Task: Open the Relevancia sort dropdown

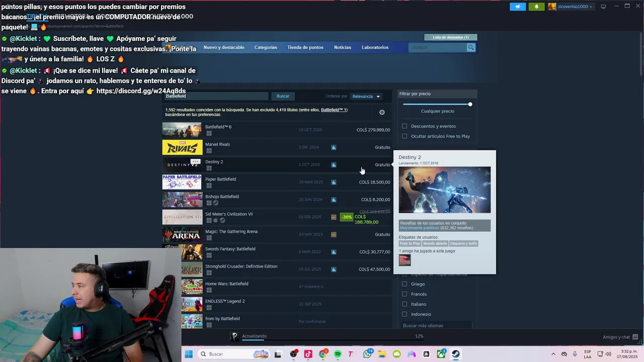Action: coord(366,96)
